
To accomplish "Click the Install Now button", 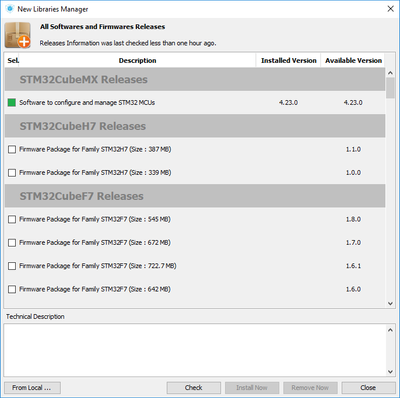I will click(252, 388).
